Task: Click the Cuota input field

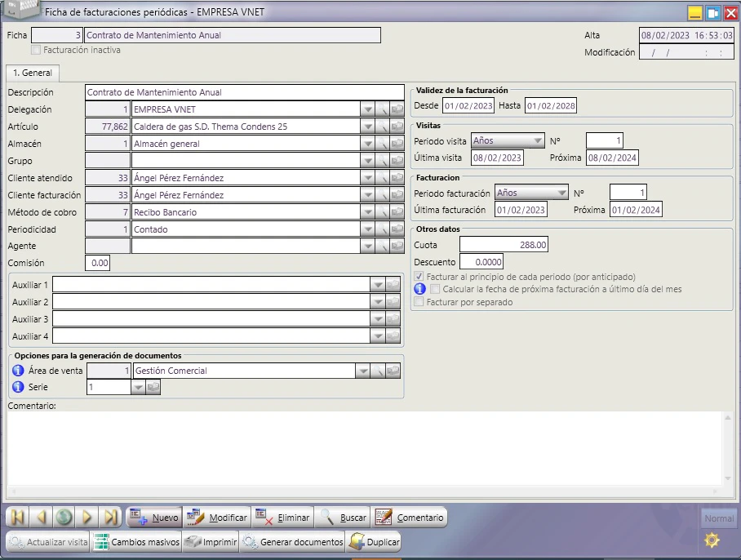Action: [504, 245]
